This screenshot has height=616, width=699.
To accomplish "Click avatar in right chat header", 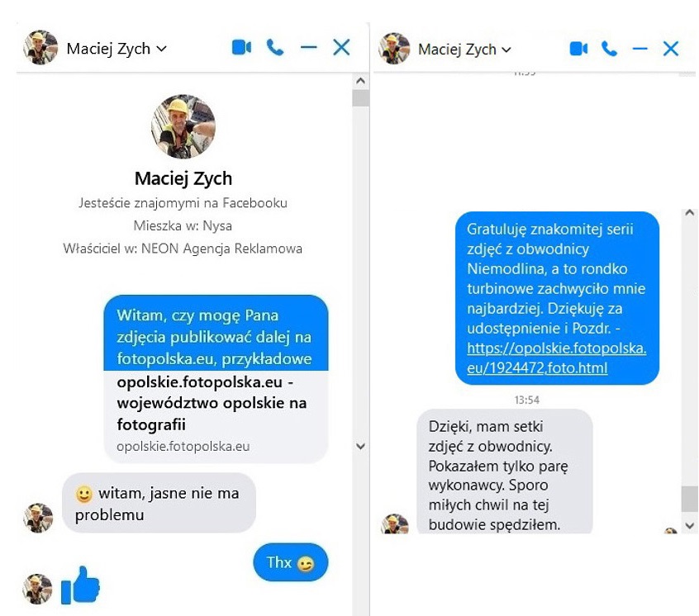I will pos(394,49).
